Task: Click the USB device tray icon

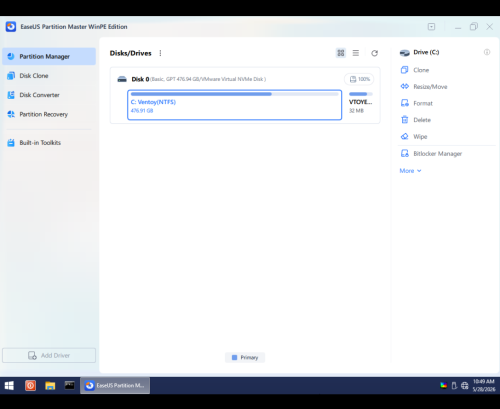Action: point(454,386)
